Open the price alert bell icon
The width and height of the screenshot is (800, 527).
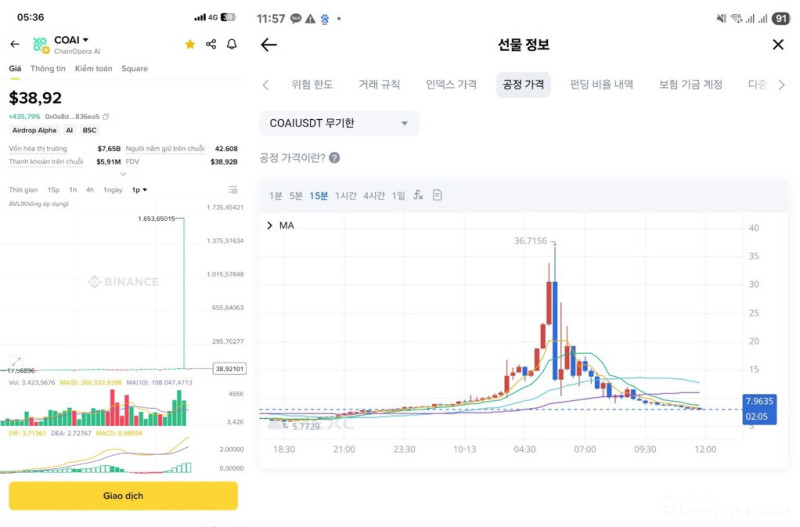point(232,44)
